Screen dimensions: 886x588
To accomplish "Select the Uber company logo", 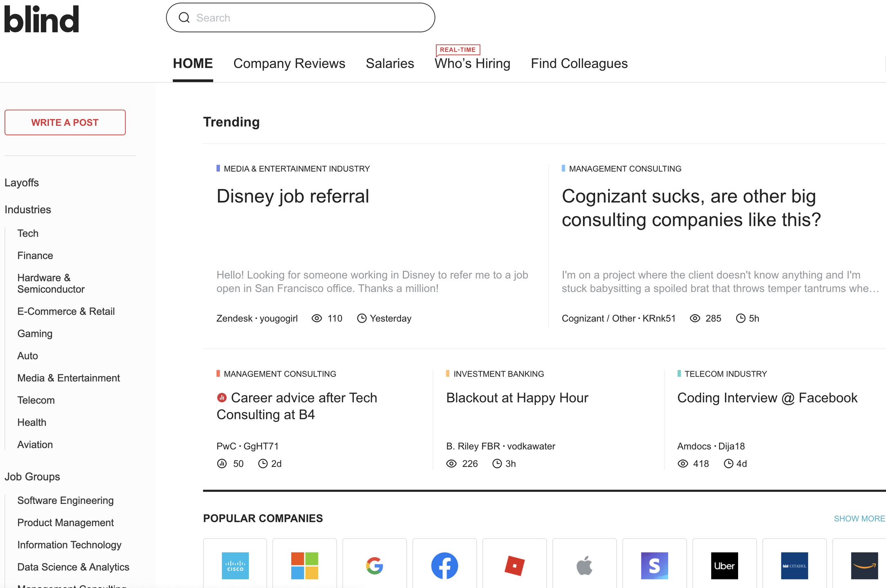I will pos(724,565).
